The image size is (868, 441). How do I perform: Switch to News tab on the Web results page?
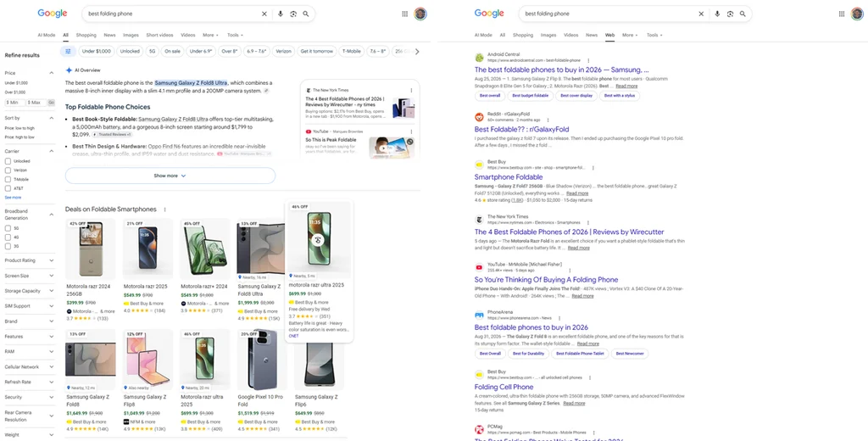point(592,35)
